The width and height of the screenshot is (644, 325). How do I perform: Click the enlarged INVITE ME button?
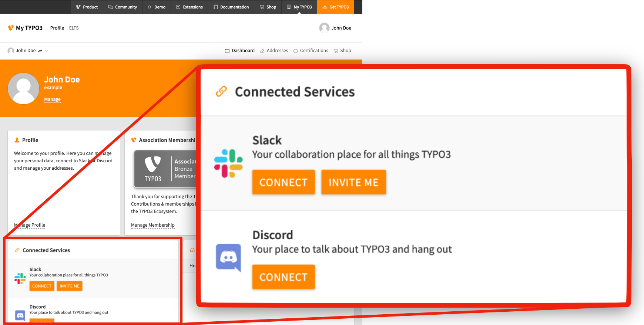click(353, 182)
